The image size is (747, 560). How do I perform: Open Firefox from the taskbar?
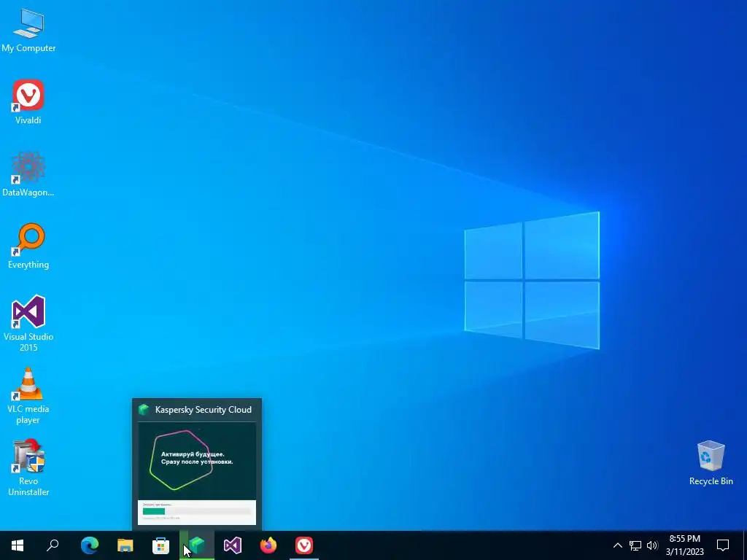point(268,545)
